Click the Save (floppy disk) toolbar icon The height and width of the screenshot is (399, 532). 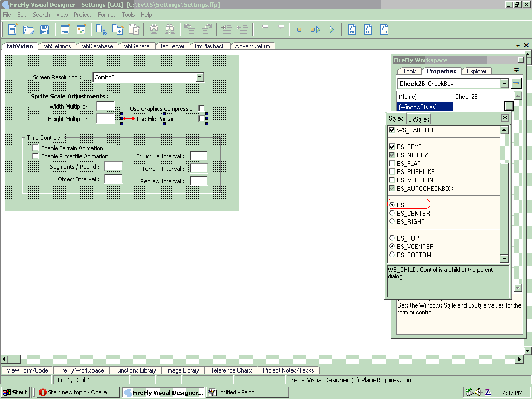[45, 30]
